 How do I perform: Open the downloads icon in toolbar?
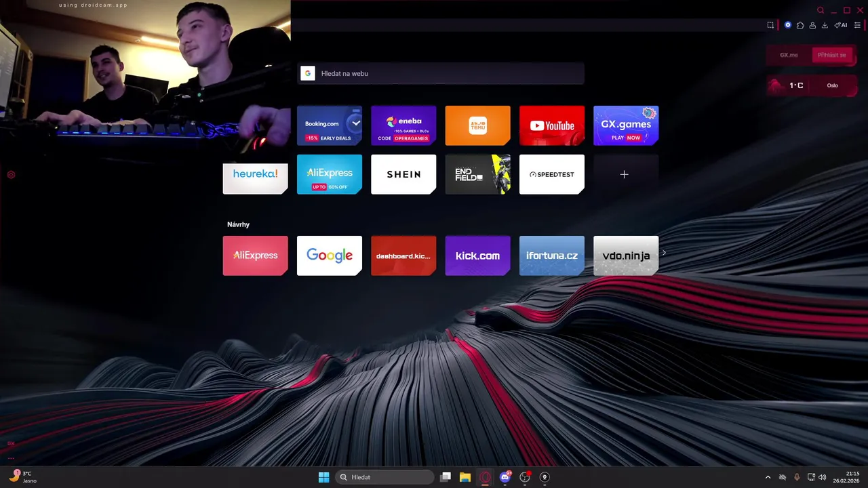(825, 25)
